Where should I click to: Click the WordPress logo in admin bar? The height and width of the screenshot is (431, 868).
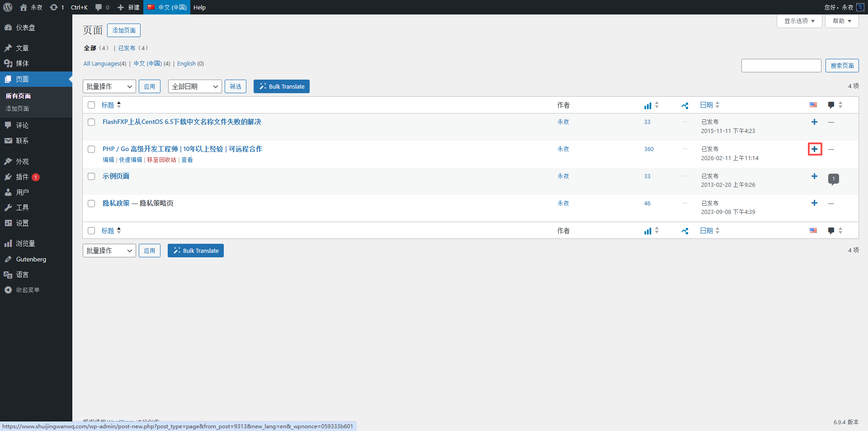(8, 7)
